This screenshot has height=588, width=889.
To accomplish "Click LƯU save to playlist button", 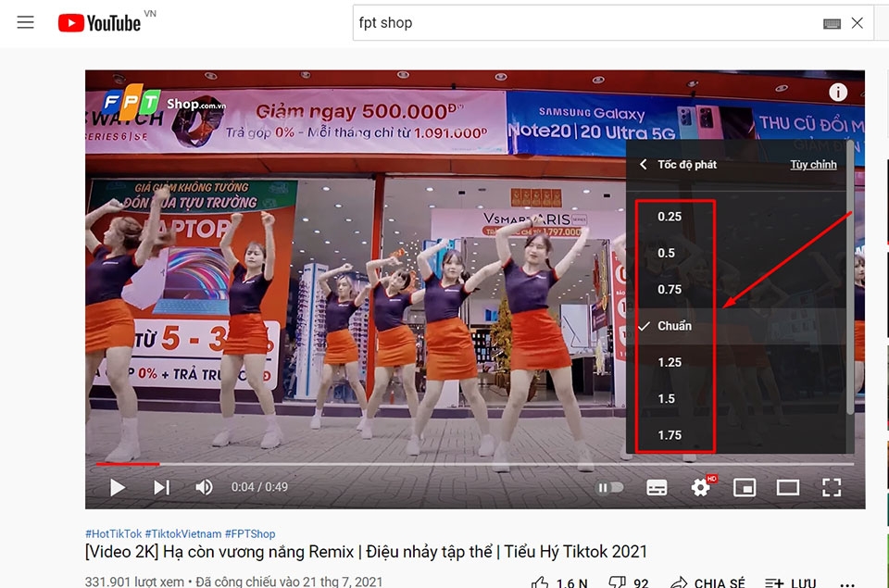I will pyautogui.click(x=790, y=582).
